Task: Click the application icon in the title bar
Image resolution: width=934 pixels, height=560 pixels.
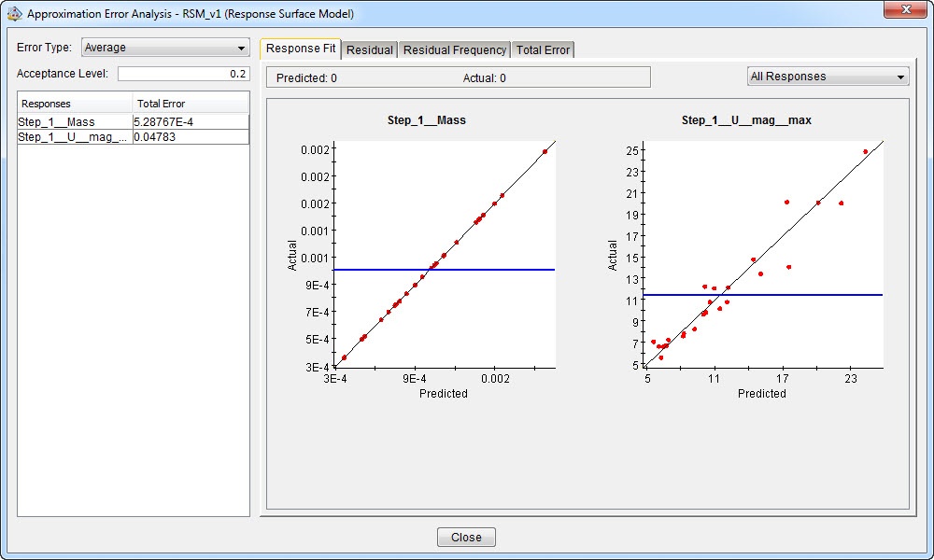Action: coord(15,15)
